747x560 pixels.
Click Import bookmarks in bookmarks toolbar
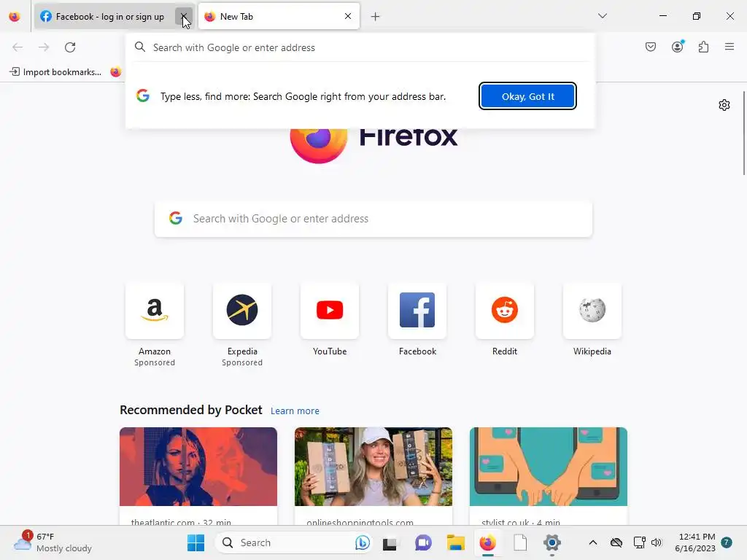tap(55, 72)
